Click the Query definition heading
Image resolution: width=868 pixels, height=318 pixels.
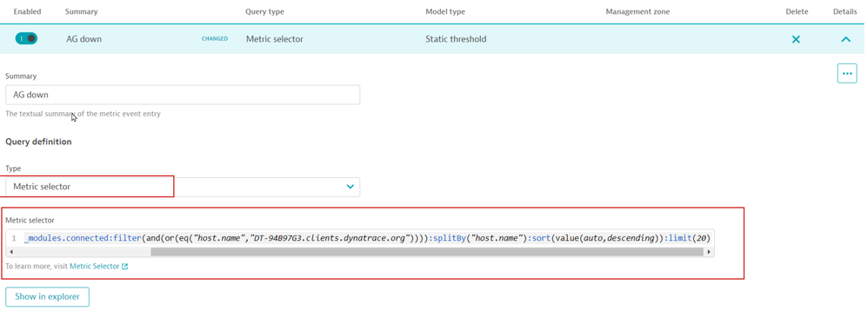point(39,142)
